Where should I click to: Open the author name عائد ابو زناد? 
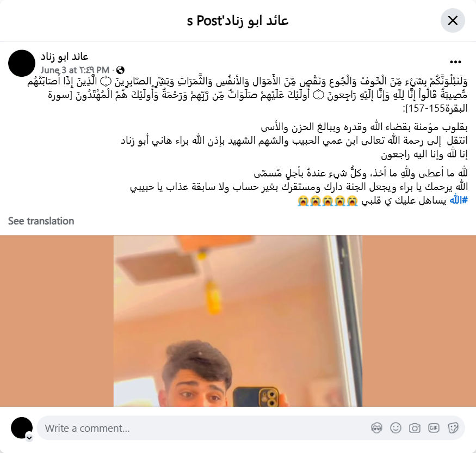(64, 57)
